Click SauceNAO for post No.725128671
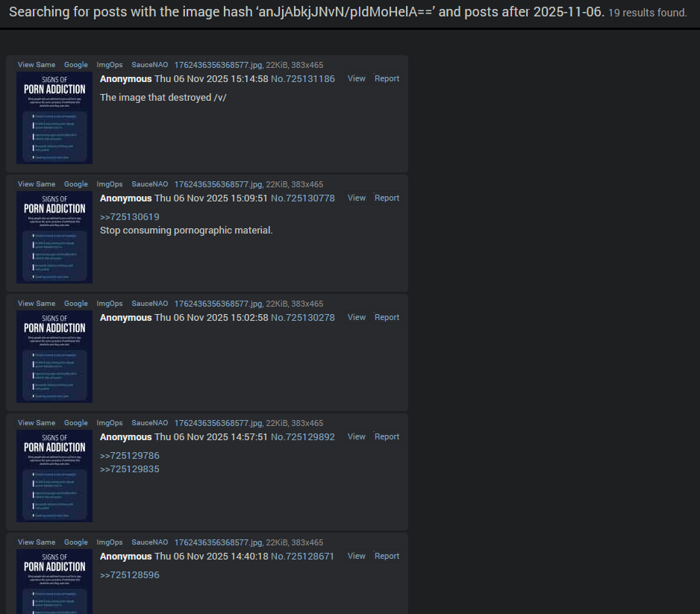This screenshot has width=700, height=614. tap(149, 542)
